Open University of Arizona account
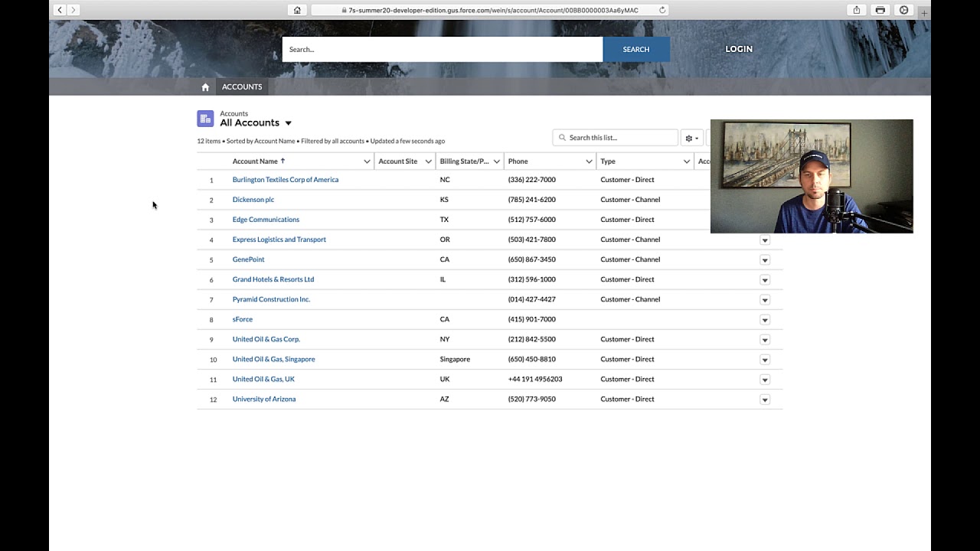 264,399
